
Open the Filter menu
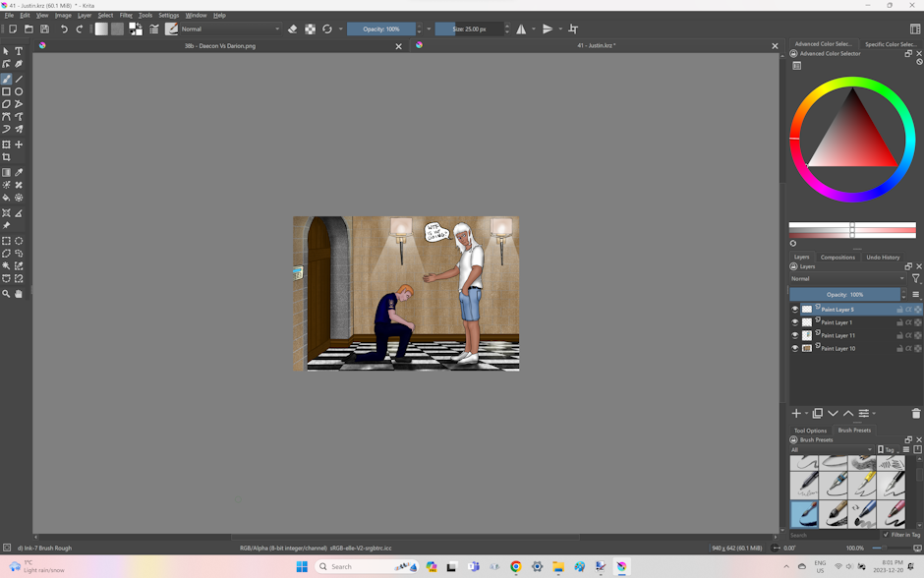126,16
